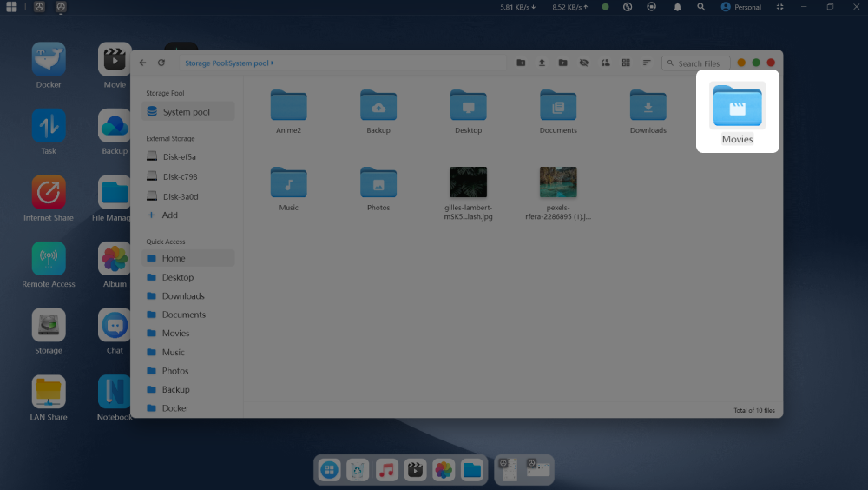Open the Music app in the dock
The width and height of the screenshot is (868, 490).
387,470
